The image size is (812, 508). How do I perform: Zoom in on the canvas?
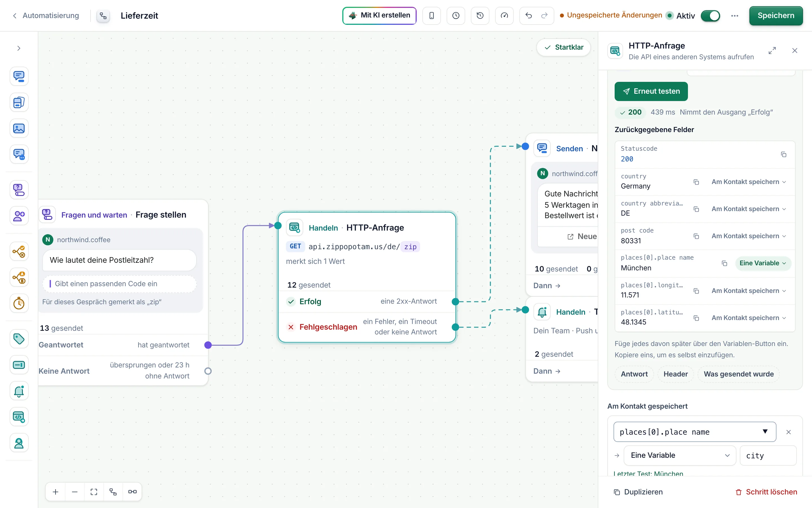pyautogui.click(x=56, y=492)
